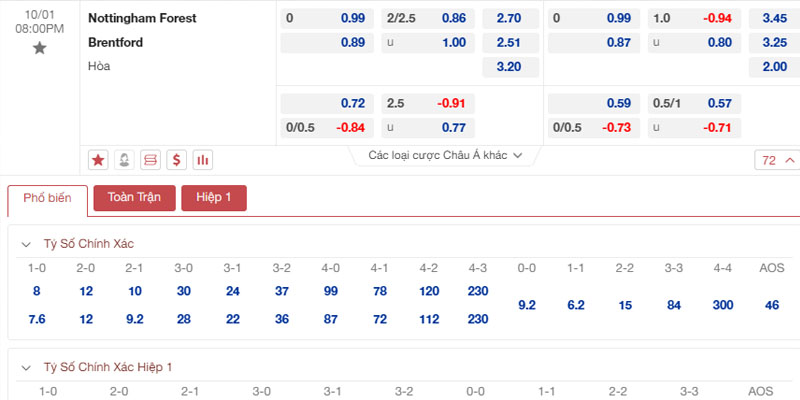
Task: Open the scoreboard icon in match toolbar
Action: click(x=150, y=160)
